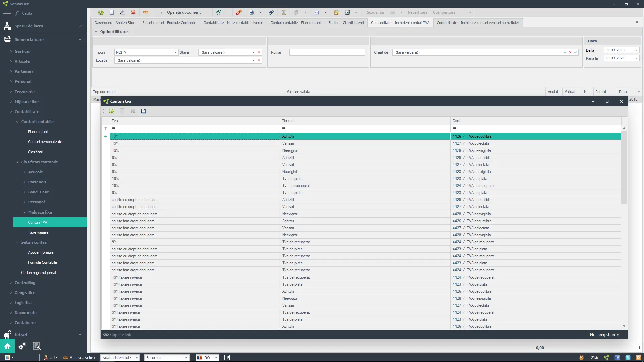The height and width of the screenshot is (362, 644).
Task: Click the Numar input field
Action: coord(327,52)
